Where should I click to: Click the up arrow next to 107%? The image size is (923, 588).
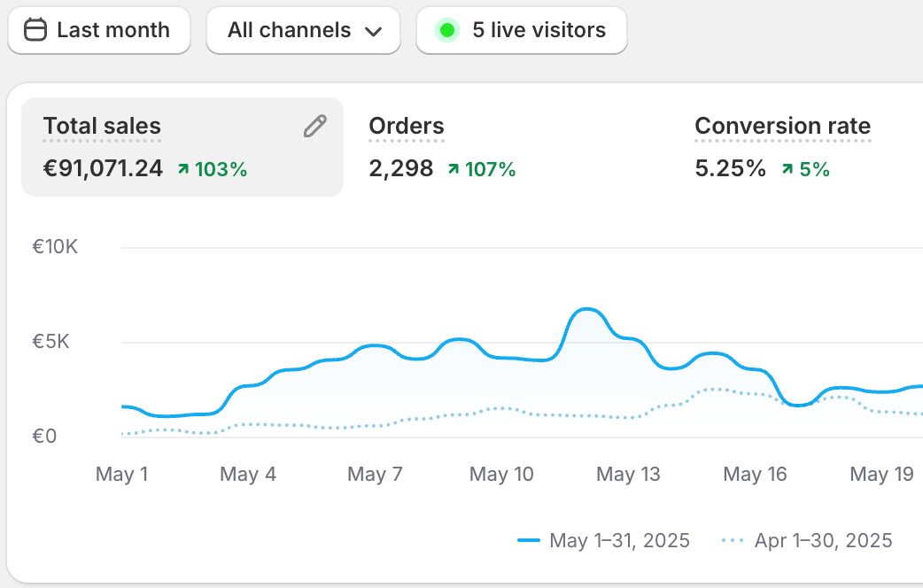[x=454, y=169]
